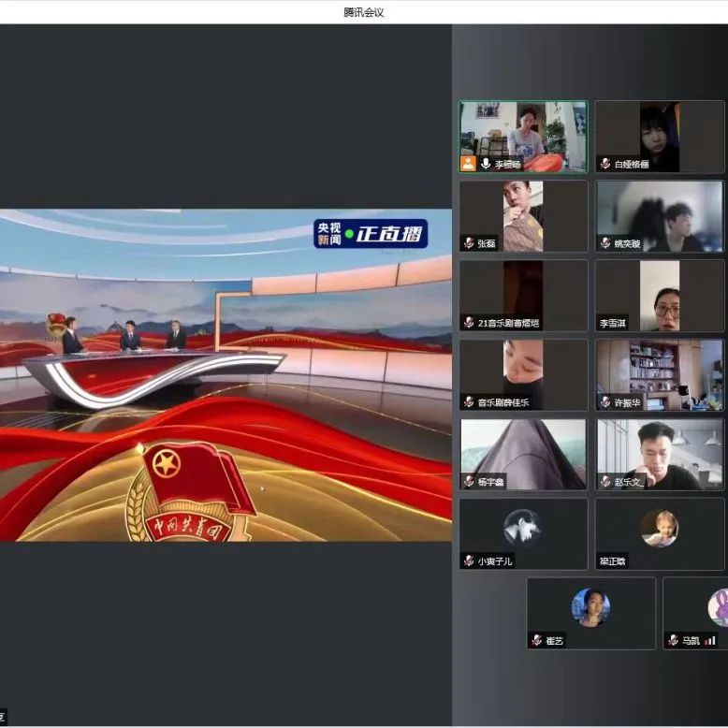Click the muted mic icon next to 白娅格俪
The height and width of the screenshot is (728, 728).
605,164
